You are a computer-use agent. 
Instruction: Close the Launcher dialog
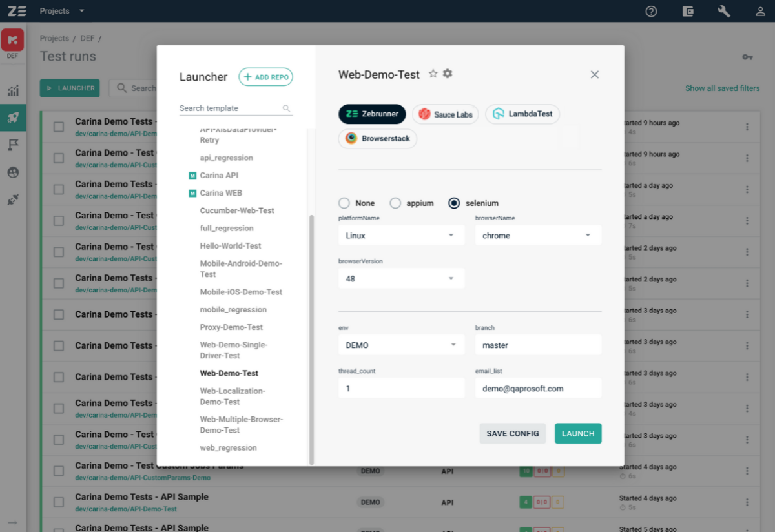[595, 75]
